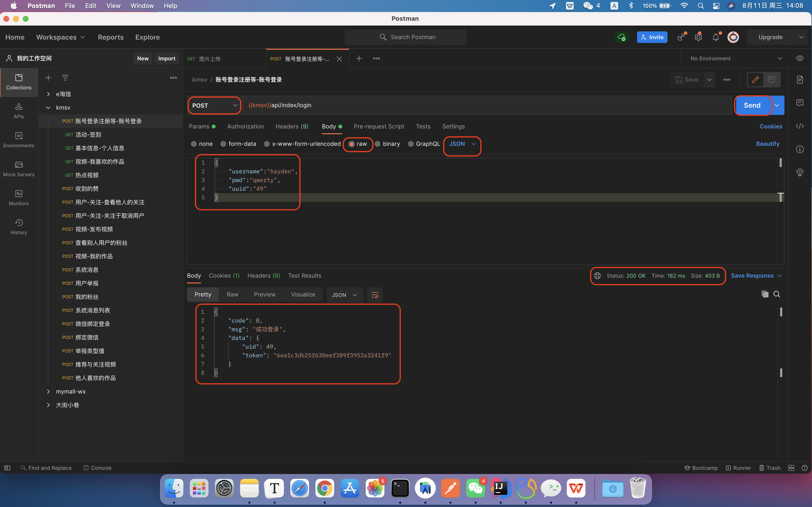Click the code snippet icon in right sidebar
The height and width of the screenshot is (507, 812).
(800, 126)
